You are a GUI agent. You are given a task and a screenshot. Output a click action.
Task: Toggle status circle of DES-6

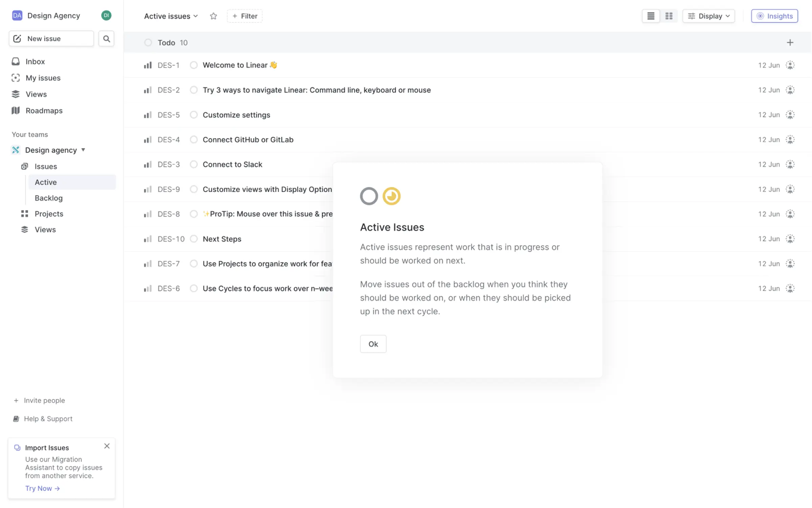[x=194, y=288]
